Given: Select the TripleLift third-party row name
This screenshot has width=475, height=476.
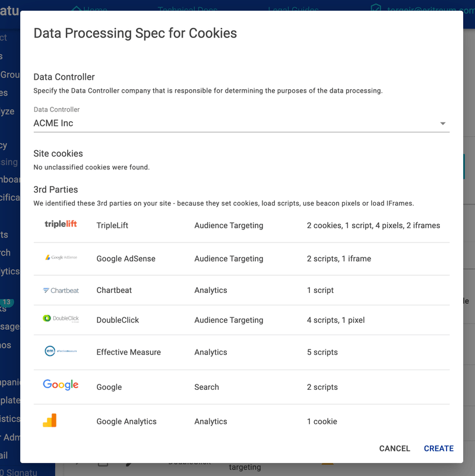Looking at the screenshot, I should [112, 226].
